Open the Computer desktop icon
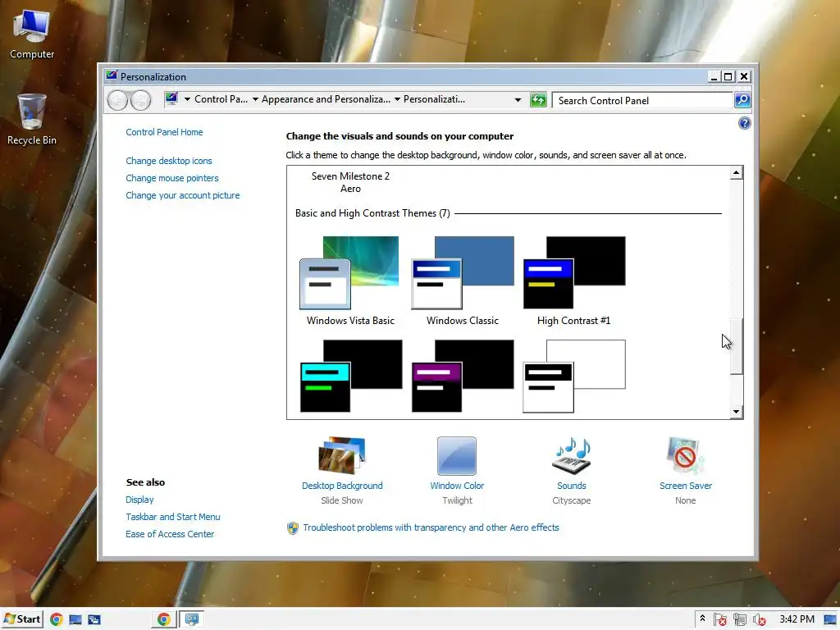 [32, 34]
